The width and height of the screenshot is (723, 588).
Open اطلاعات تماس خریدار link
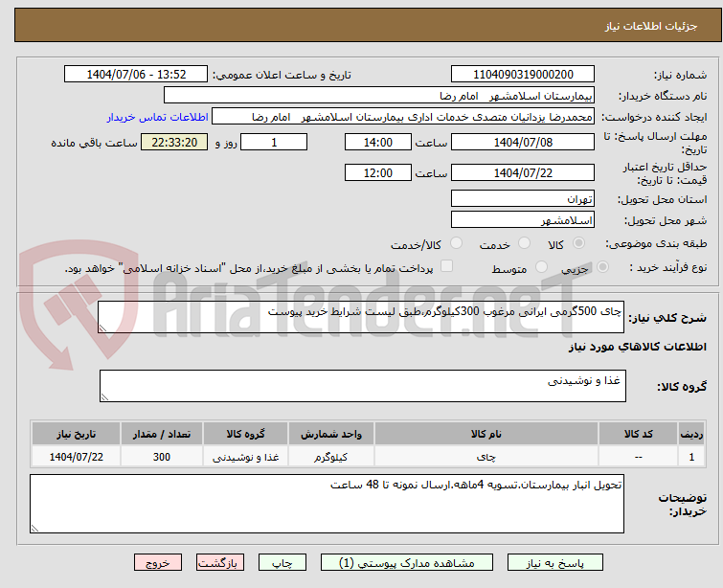point(158,117)
